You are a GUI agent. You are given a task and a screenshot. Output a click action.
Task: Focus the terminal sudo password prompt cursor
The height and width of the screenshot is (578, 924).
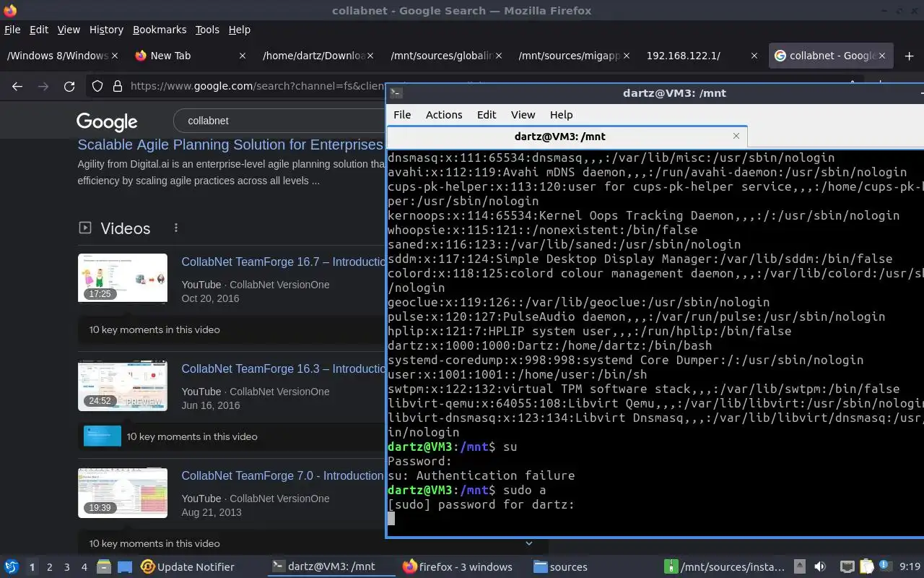391,518
